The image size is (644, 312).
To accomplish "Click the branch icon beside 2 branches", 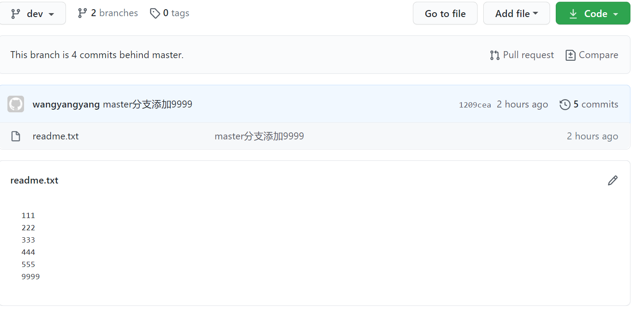I will tap(82, 13).
